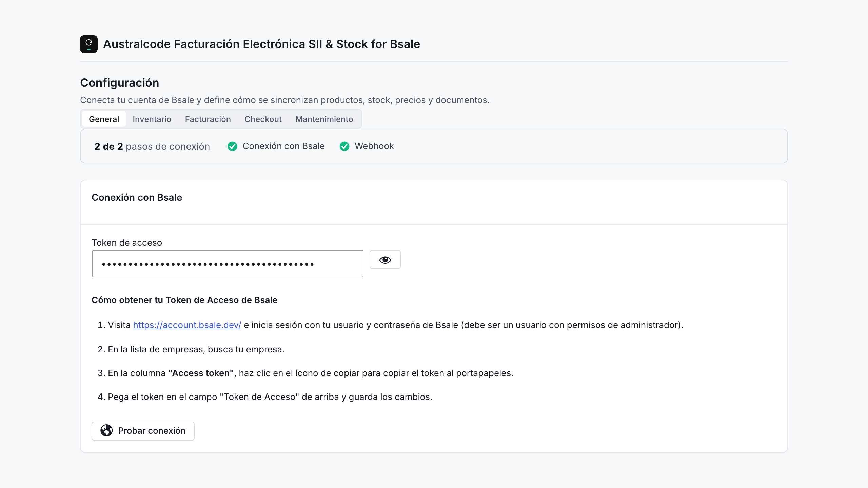Viewport: 868px width, 488px height.
Task: Test the connection with Probar conexión button
Action: (143, 431)
